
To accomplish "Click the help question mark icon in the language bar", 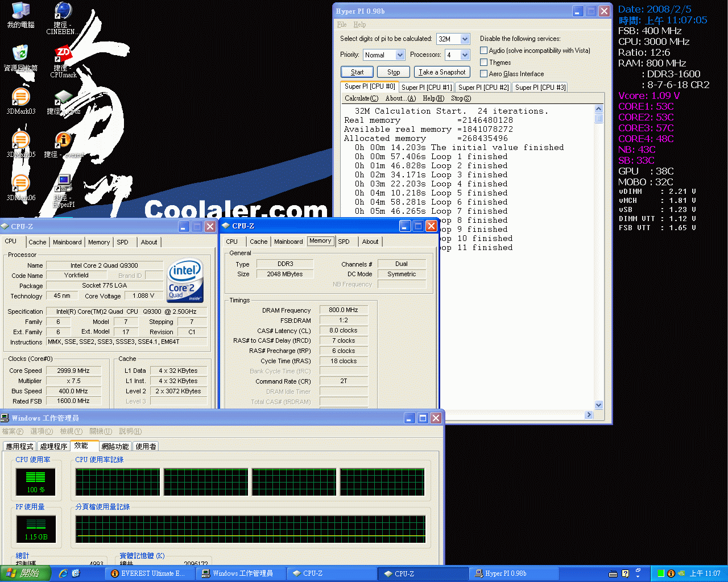I will [626, 573].
